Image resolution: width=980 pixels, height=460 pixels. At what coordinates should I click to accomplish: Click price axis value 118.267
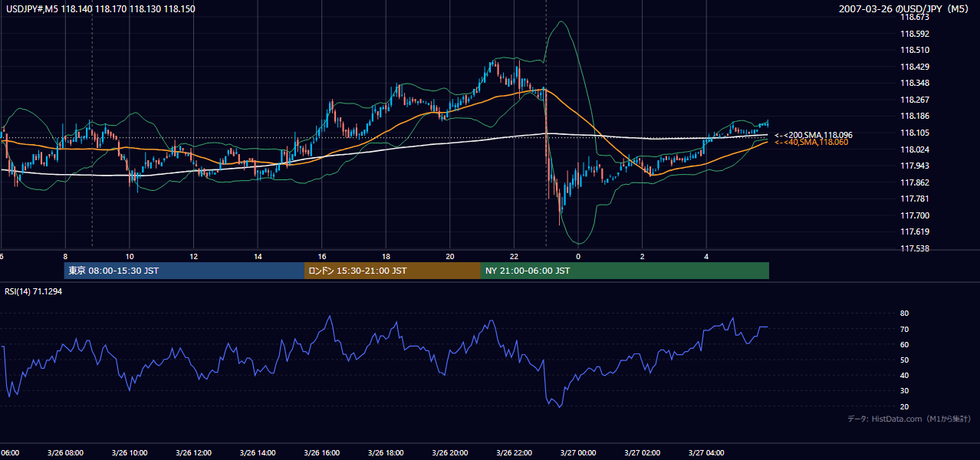[x=915, y=100]
